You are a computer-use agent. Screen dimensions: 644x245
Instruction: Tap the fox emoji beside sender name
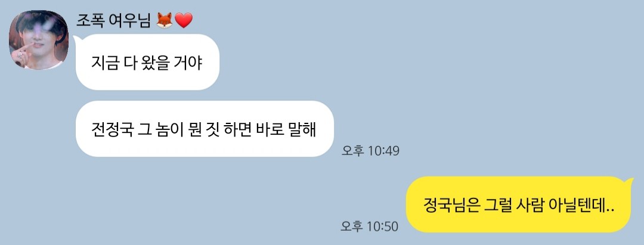tap(165, 20)
